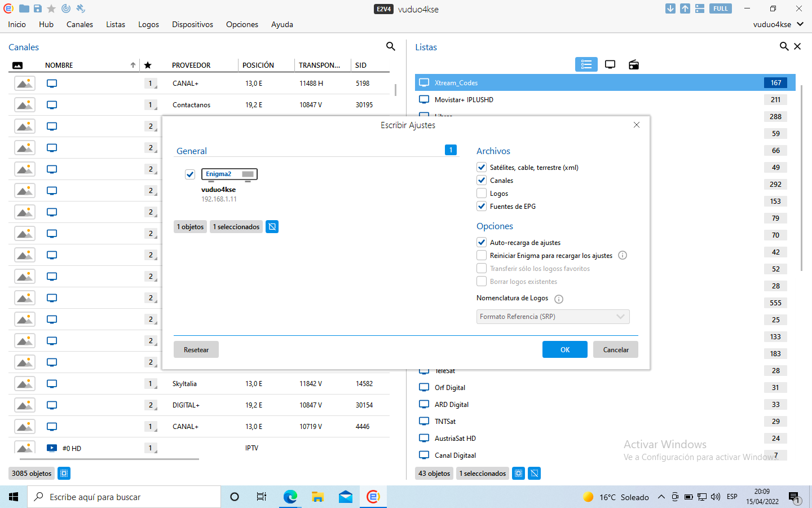812x508 pixels.
Task: Type in the Windows taskbar search box
Action: [x=124, y=497]
